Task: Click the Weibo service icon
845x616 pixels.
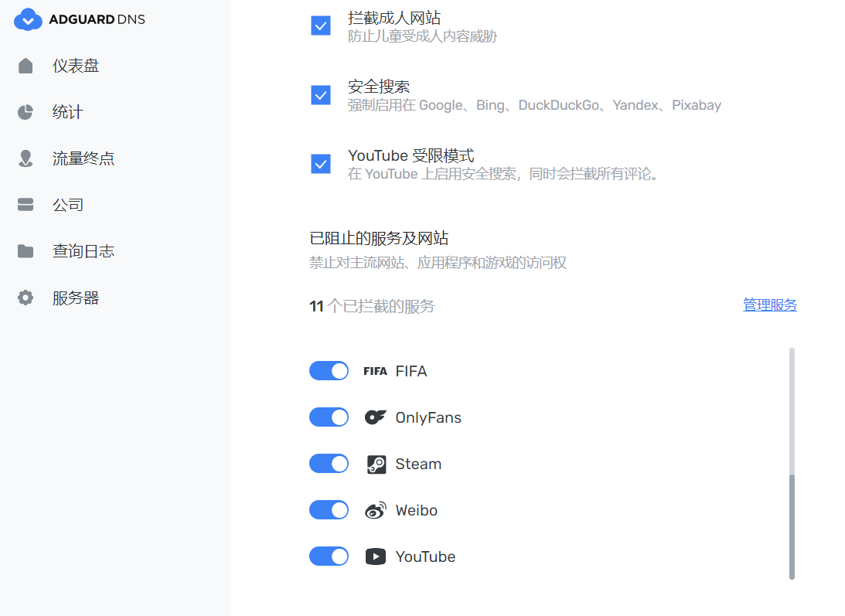Action: tap(376, 510)
